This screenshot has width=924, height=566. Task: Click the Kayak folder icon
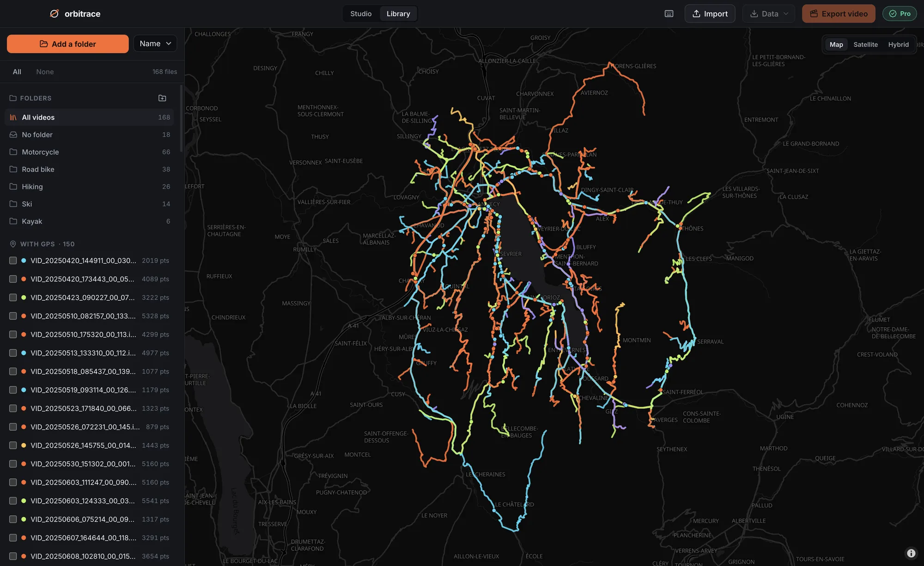[x=13, y=221]
